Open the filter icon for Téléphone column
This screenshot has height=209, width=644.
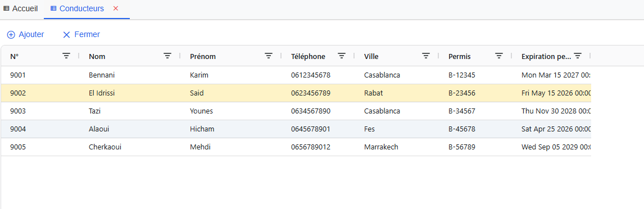click(x=341, y=56)
